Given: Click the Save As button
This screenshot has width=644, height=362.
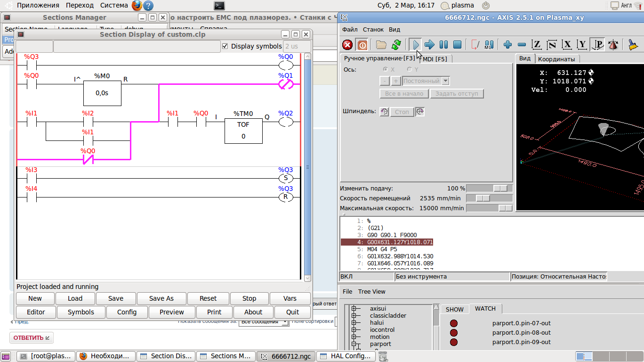Looking at the screenshot, I should (161, 298).
